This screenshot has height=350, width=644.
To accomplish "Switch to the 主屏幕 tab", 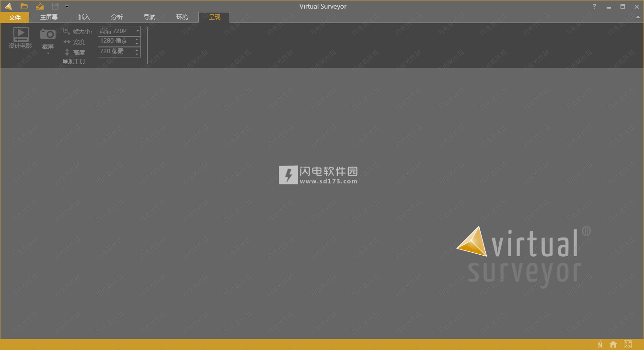I will [49, 17].
